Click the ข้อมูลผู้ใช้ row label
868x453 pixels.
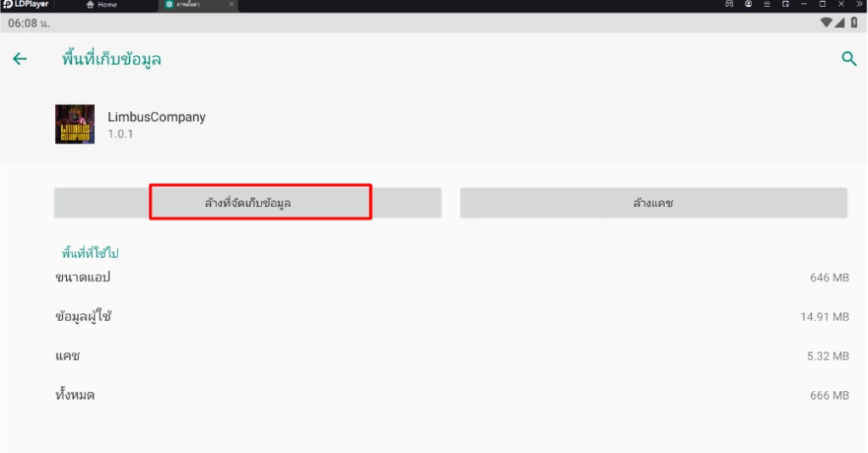83,316
